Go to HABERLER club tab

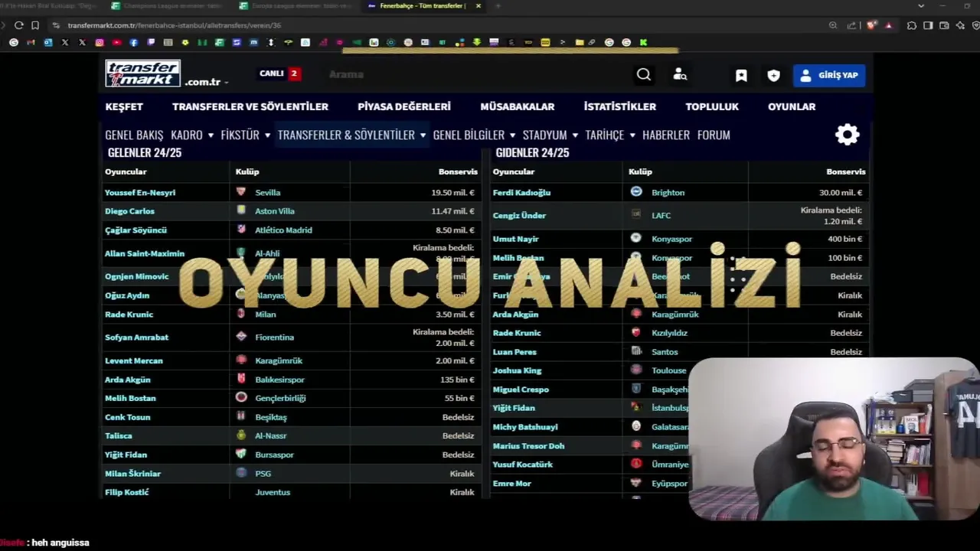[666, 135]
